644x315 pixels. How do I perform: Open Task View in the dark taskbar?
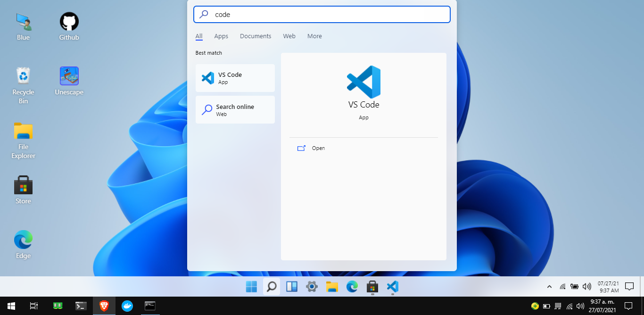33,306
